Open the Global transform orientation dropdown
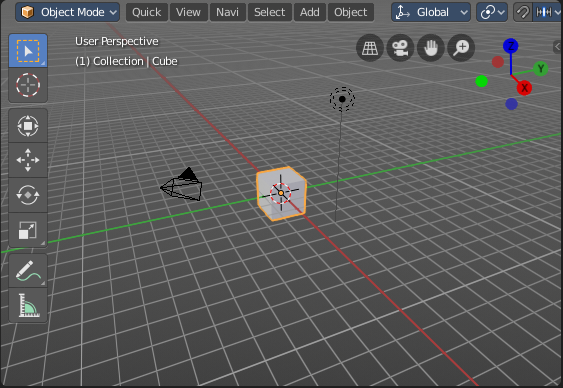 click(431, 12)
